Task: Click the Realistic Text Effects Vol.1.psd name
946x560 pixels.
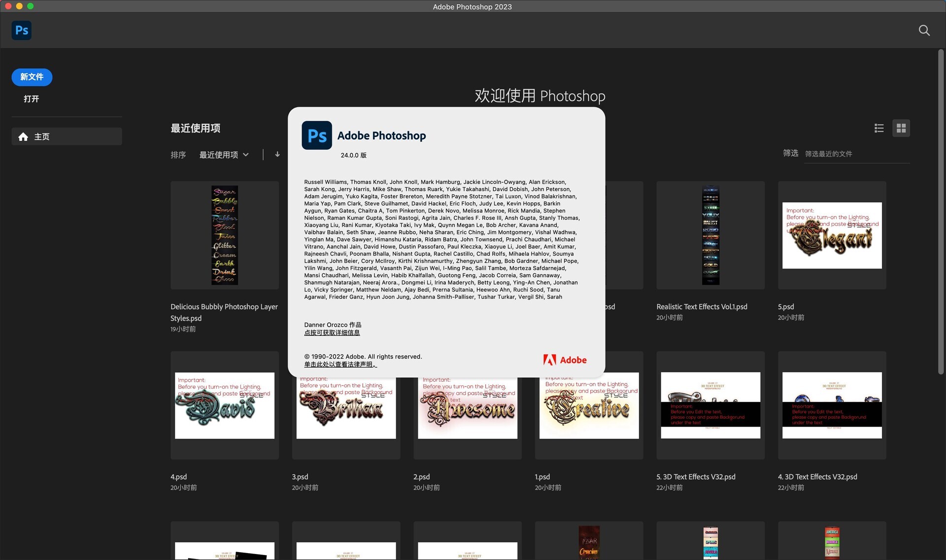Action: click(702, 306)
